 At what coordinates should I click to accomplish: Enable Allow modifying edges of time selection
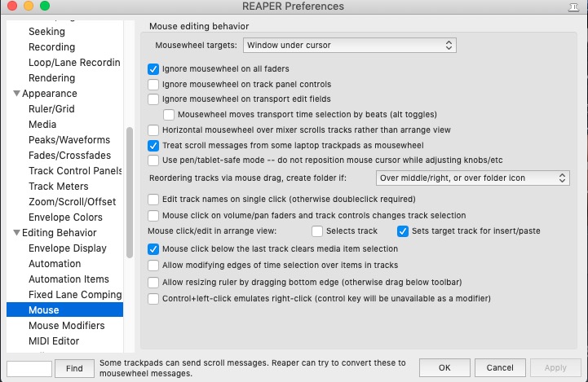(x=153, y=266)
